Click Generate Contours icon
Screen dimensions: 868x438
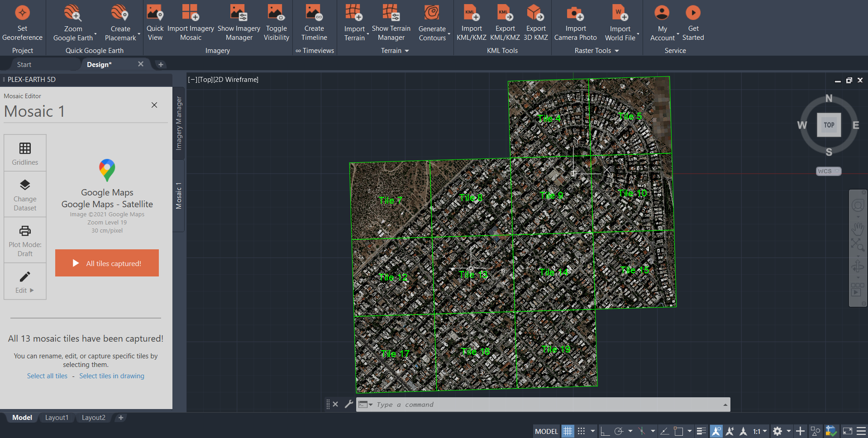coord(432,13)
